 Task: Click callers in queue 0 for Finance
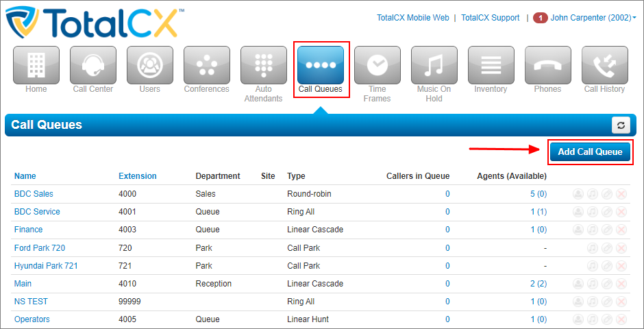pyautogui.click(x=447, y=230)
